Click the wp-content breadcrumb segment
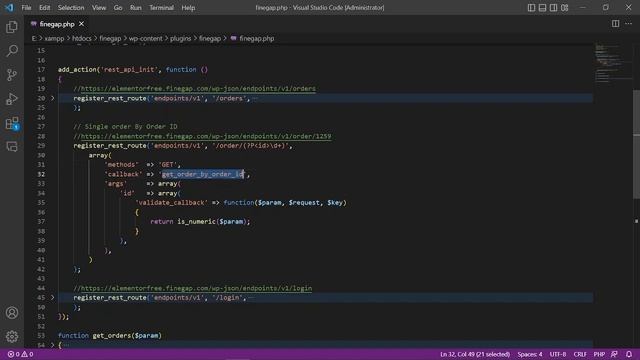640x360 pixels. (146, 38)
